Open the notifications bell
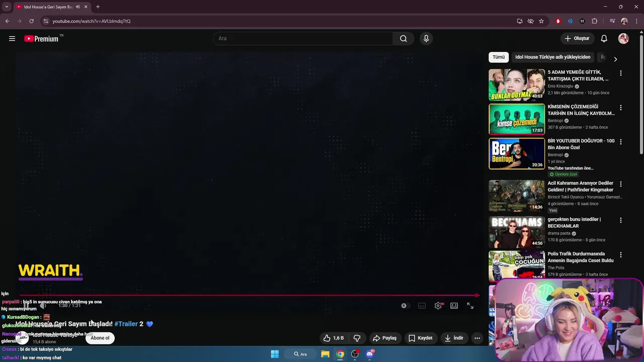 click(x=604, y=39)
